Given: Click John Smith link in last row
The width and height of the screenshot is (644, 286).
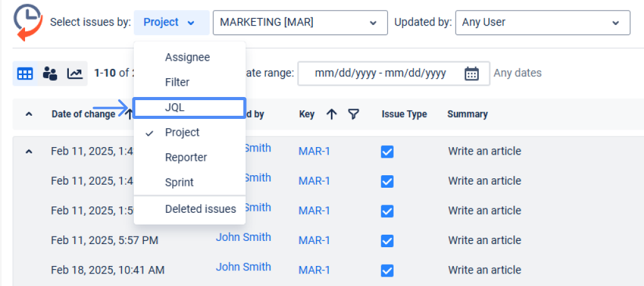Looking at the screenshot, I should pyautogui.click(x=243, y=267).
